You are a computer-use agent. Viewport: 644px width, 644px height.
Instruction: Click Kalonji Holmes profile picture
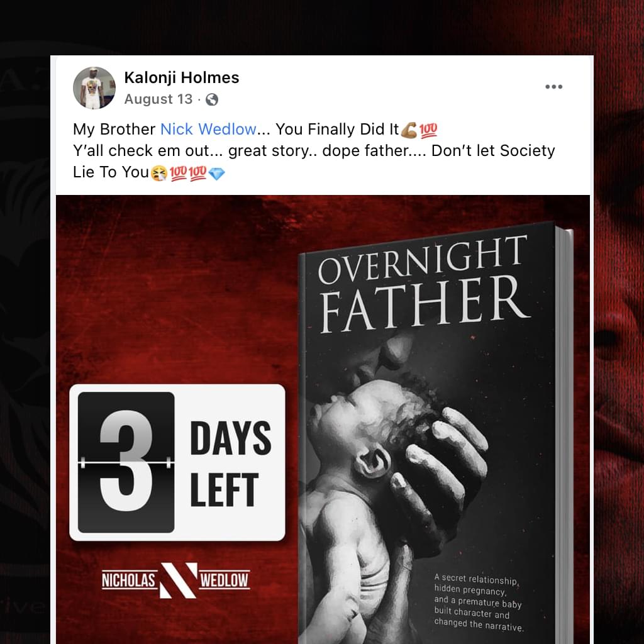point(94,88)
